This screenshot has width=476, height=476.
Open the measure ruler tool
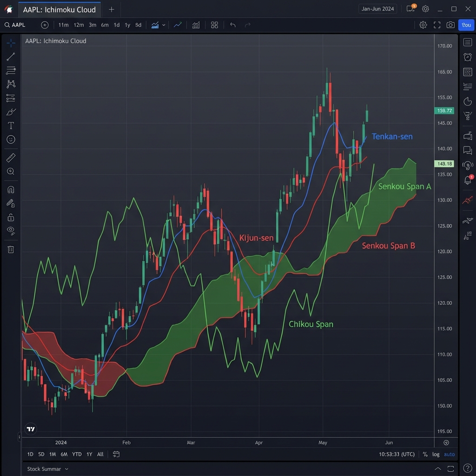(10, 158)
